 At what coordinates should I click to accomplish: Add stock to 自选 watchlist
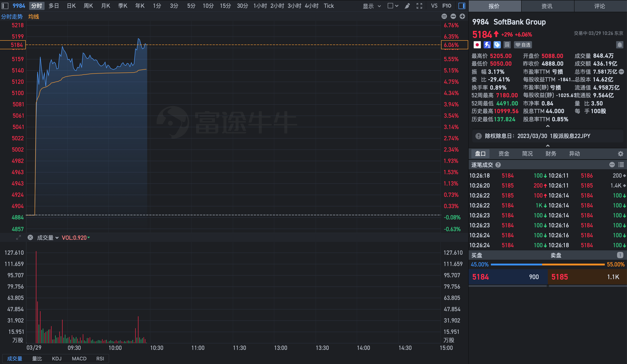[x=523, y=45]
